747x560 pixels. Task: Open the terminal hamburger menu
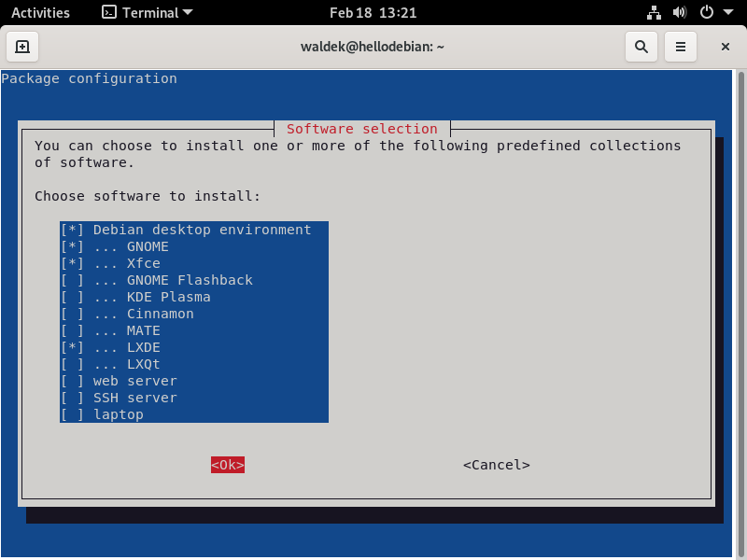coord(681,47)
